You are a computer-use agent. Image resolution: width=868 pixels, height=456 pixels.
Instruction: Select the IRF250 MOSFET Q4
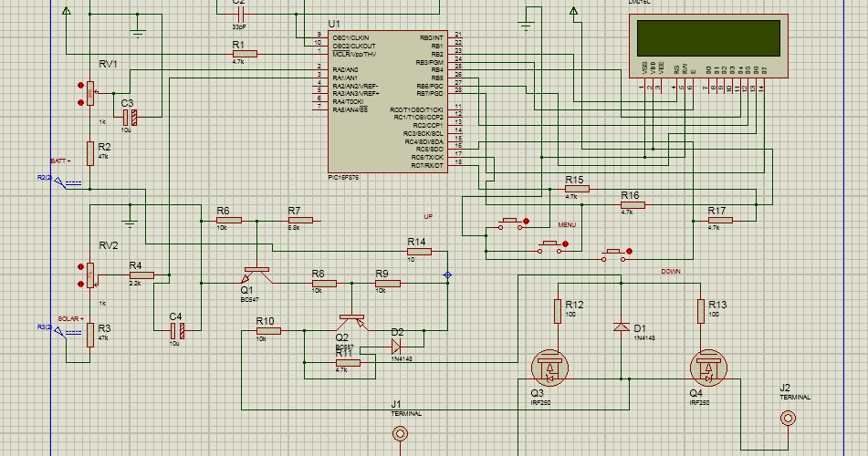708,368
